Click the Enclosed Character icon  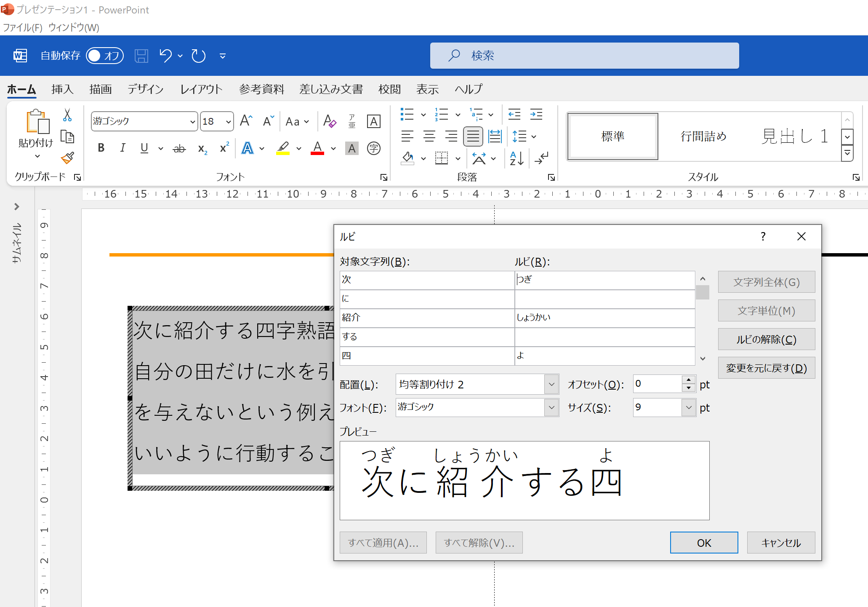pyautogui.click(x=373, y=148)
